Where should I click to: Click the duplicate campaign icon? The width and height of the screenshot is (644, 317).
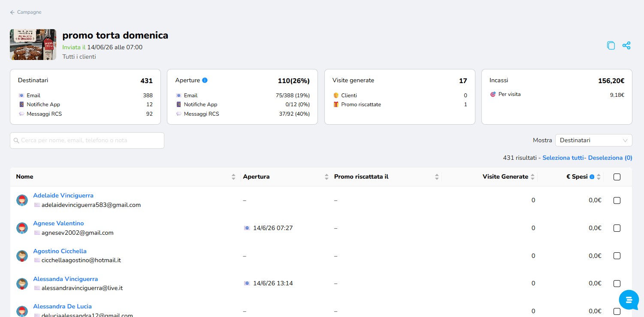coord(611,45)
